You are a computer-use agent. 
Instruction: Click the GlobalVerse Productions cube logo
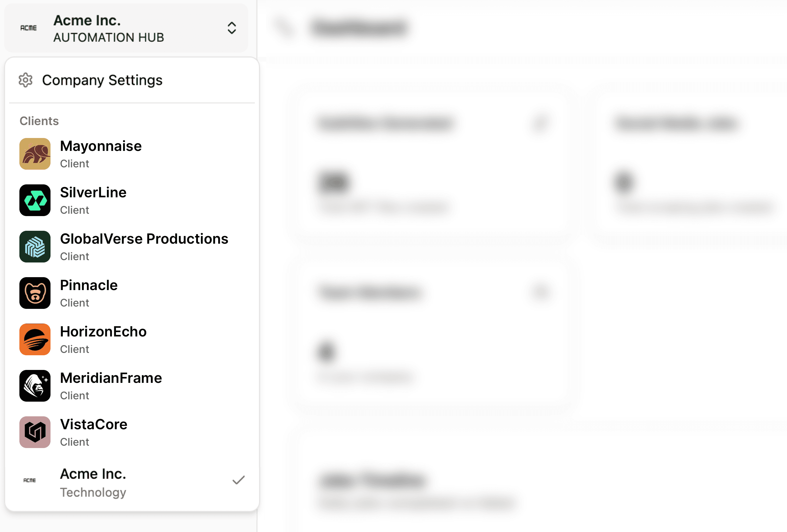click(x=35, y=247)
